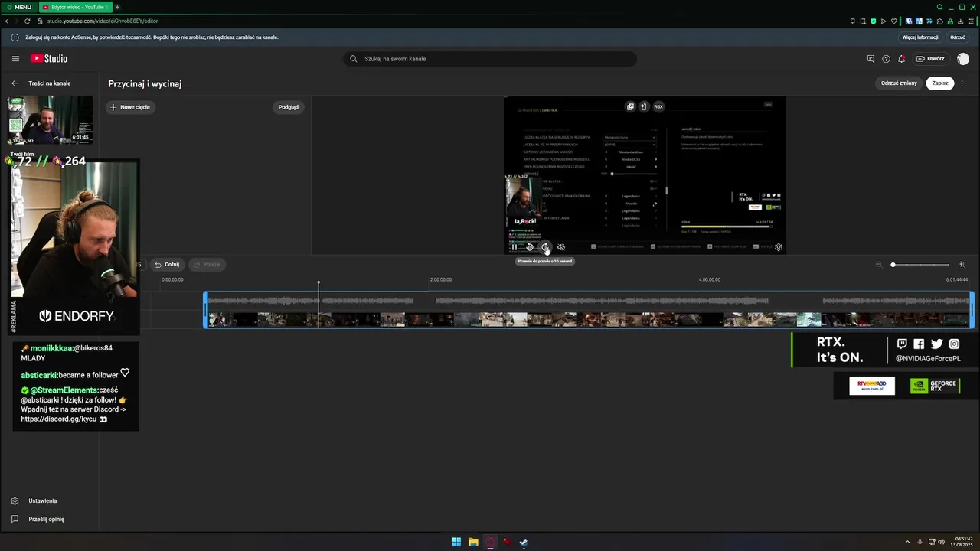This screenshot has height=551, width=980.
Task: Click Odrzuć zmiany button
Action: pos(899,83)
